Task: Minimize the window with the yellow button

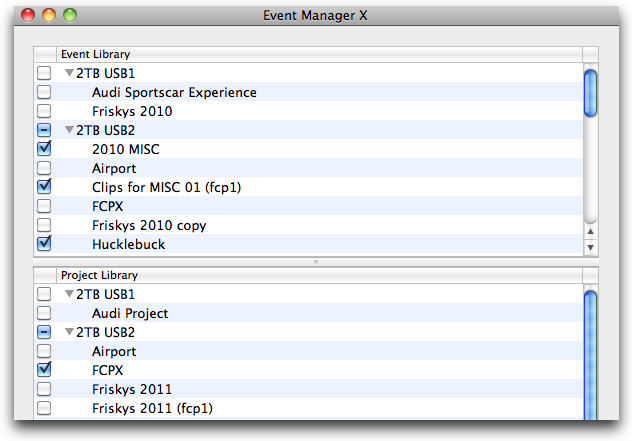Action: click(49, 15)
